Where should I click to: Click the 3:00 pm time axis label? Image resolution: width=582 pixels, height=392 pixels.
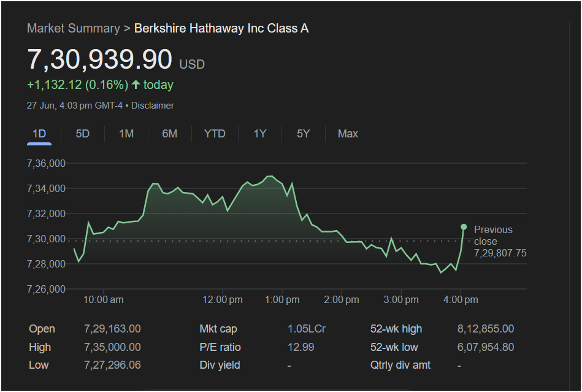(401, 299)
